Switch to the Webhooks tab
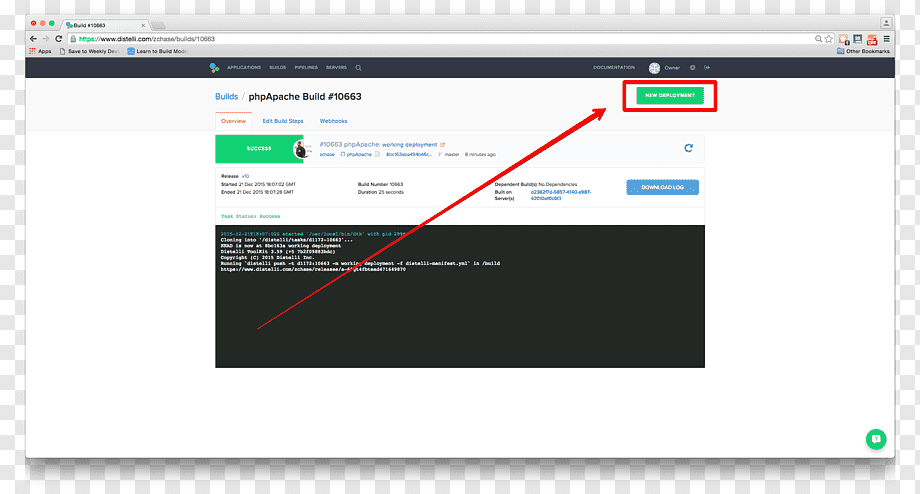 click(333, 121)
